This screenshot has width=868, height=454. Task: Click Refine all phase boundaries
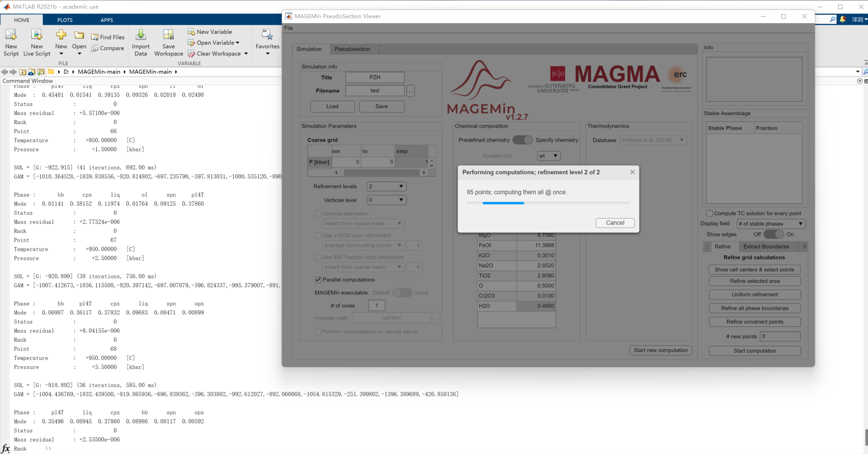pos(755,308)
